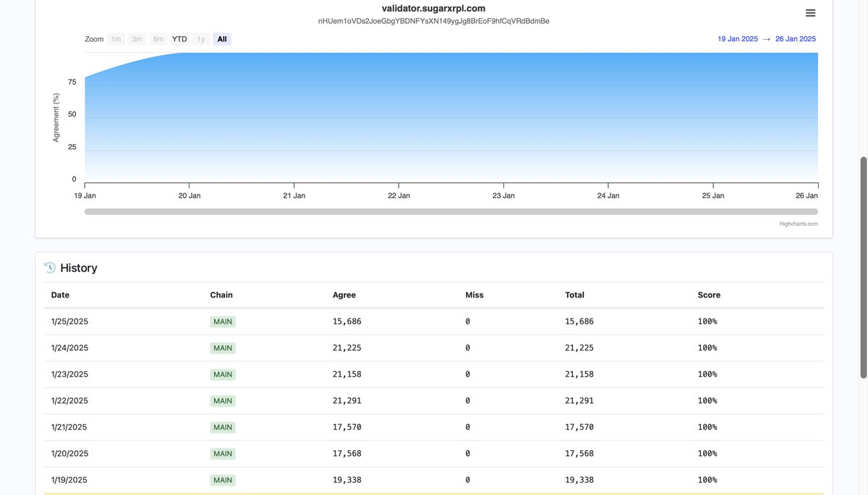Select the "All" zoom range
The width and height of the screenshot is (868, 495).
[x=221, y=39]
